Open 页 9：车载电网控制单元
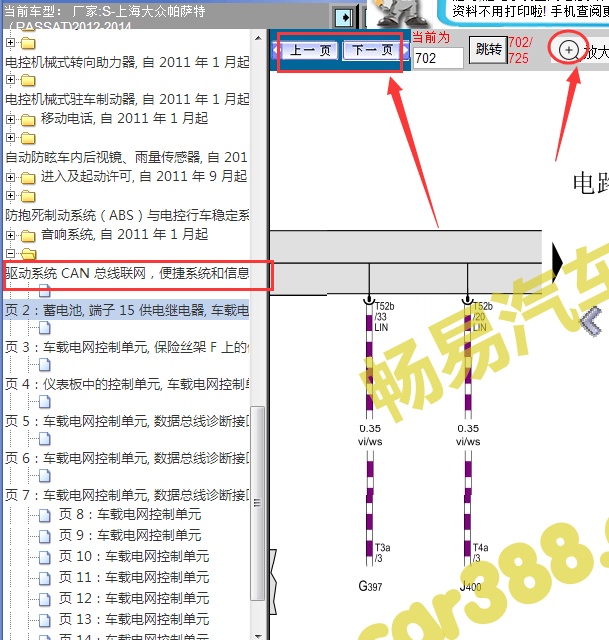Screen dimensions: 609x640 click(130, 535)
